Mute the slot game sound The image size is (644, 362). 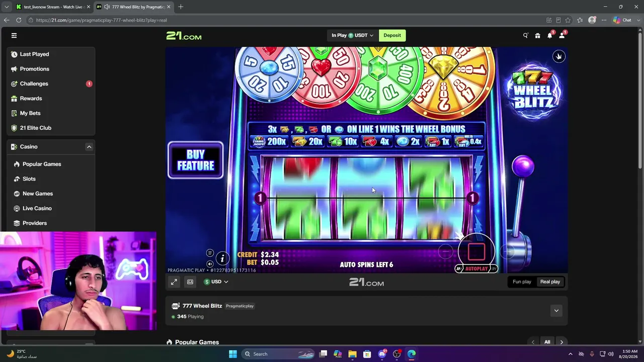pos(210,264)
